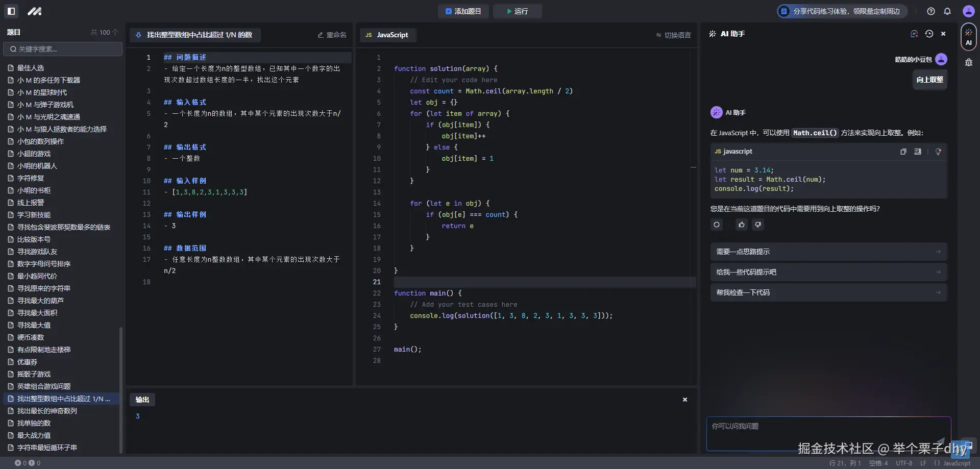This screenshot has height=469, width=980.
Task: Thumbs down the AI response
Action: pyautogui.click(x=758, y=225)
